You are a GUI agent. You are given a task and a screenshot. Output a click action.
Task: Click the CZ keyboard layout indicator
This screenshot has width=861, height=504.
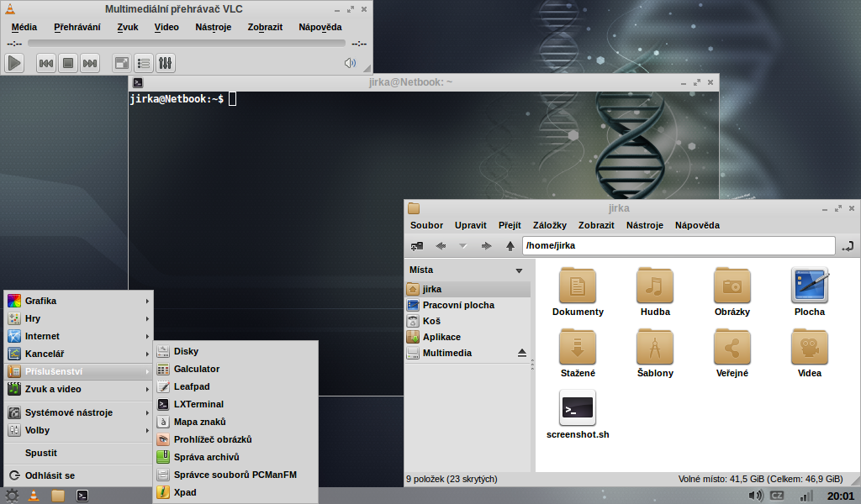[776, 496]
